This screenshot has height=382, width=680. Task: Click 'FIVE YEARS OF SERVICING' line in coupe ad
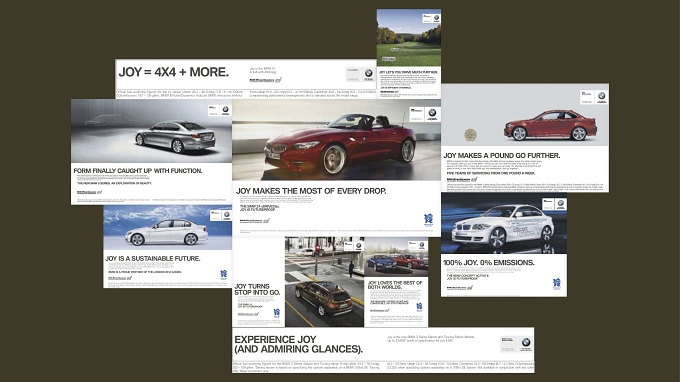click(x=491, y=173)
